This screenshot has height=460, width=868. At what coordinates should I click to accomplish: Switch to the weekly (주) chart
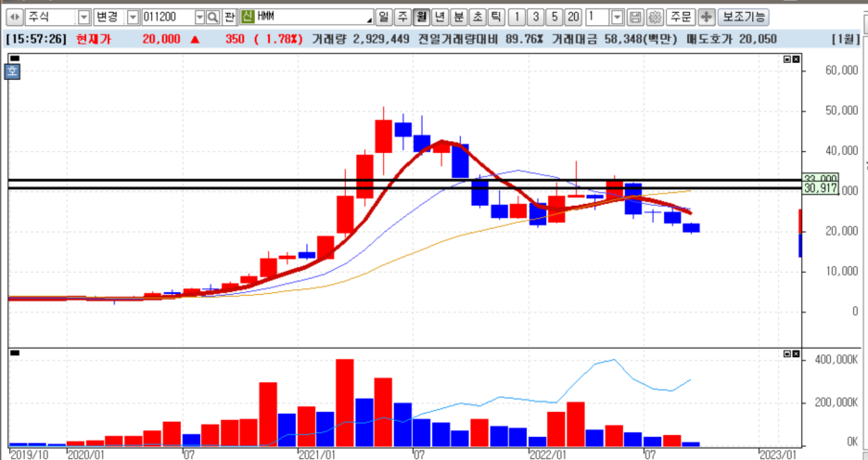pyautogui.click(x=402, y=18)
